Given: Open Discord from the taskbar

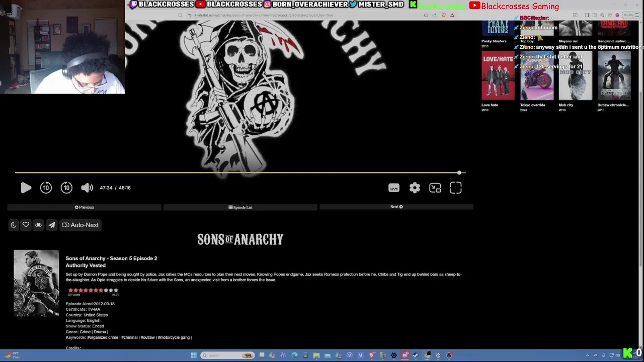Looking at the screenshot, I should tap(405, 355).
